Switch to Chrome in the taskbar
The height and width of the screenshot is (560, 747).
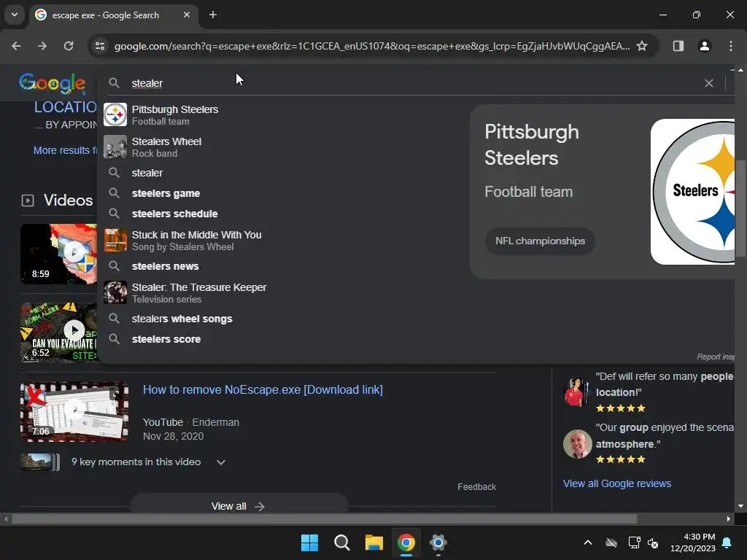pyautogui.click(x=406, y=542)
